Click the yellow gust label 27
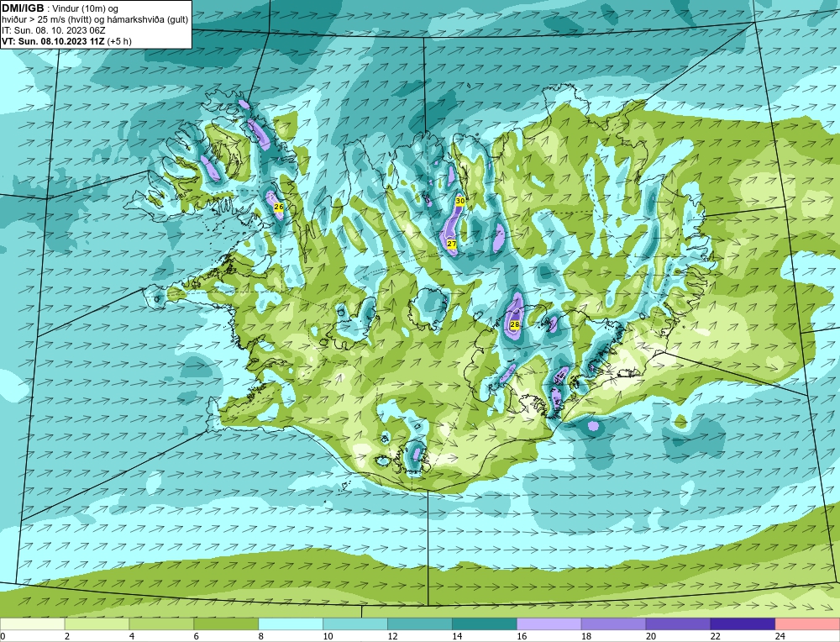840x642 pixels. coord(452,244)
